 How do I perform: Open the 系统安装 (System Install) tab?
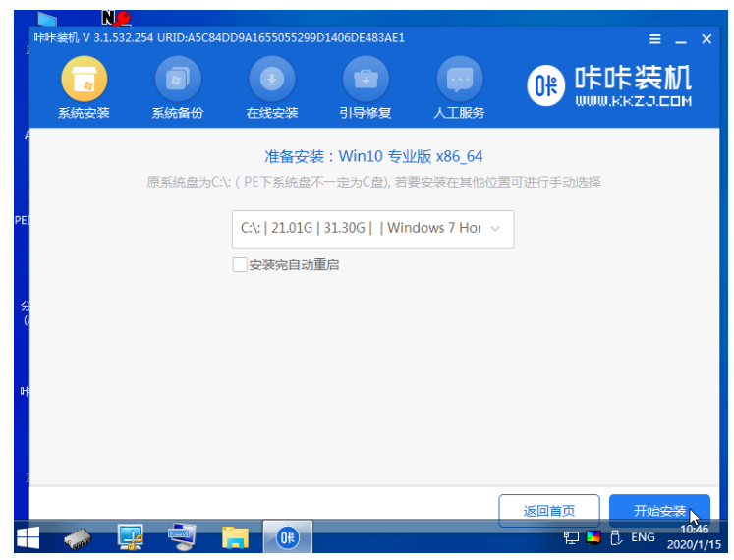84,88
